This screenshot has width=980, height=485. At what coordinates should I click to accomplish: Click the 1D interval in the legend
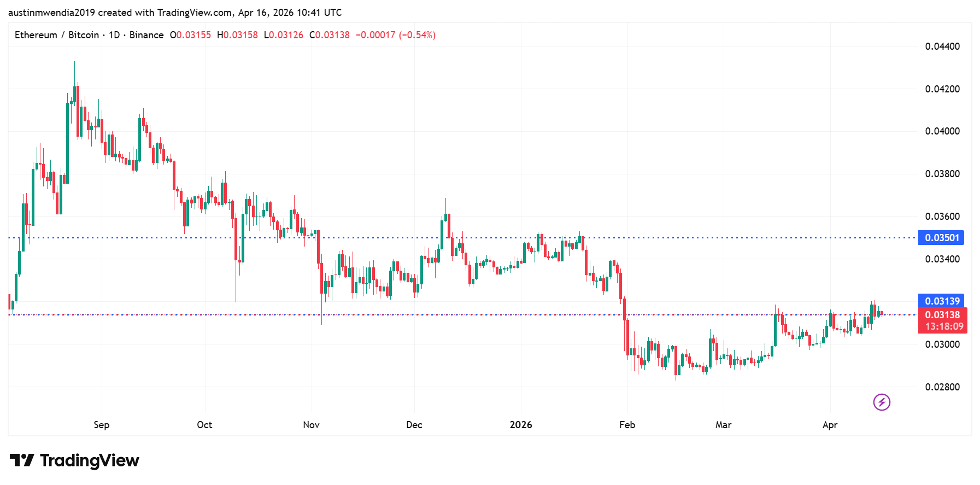click(x=114, y=35)
